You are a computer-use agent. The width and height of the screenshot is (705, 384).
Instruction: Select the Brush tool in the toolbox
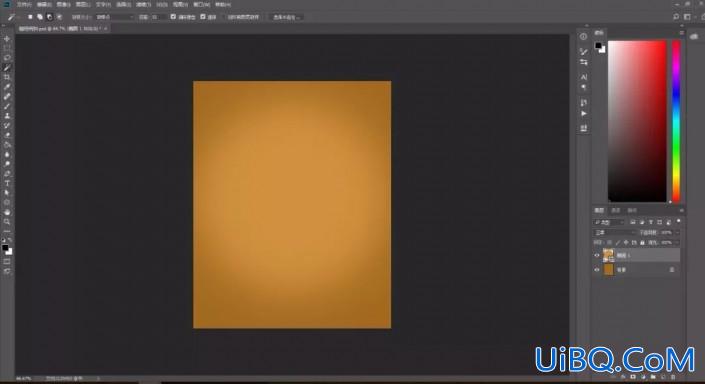pos(7,106)
